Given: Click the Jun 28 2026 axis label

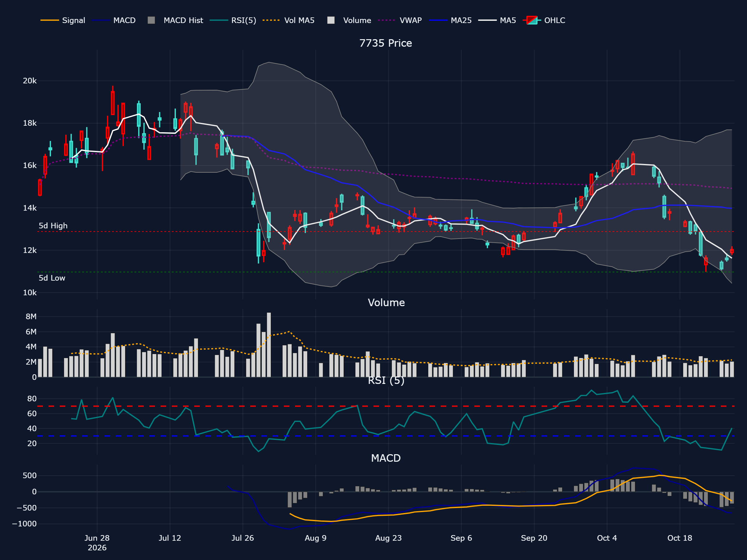Looking at the screenshot, I should 97,543.
